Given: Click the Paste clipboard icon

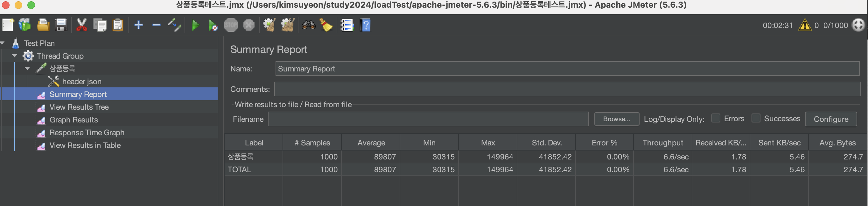Looking at the screenshot, I should click(x=118, y=25).
